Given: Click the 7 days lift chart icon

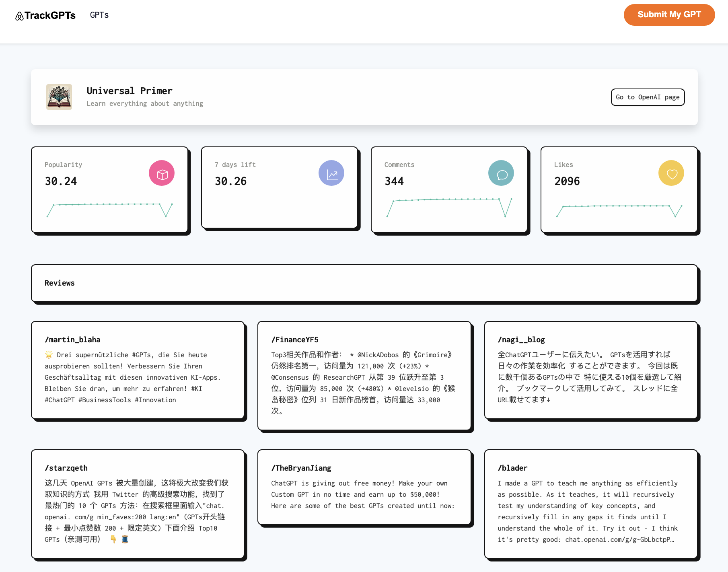Looking at the screenshot, I should coord(331,173).
